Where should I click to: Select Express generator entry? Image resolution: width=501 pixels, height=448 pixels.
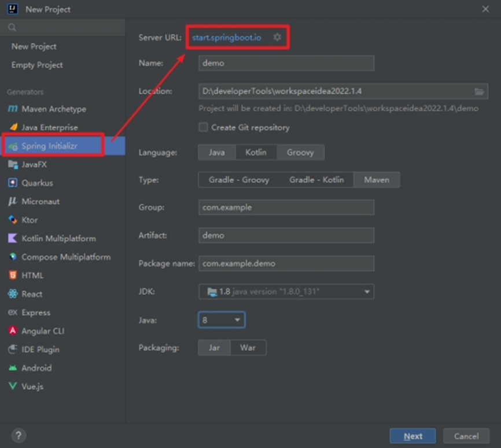62,313
